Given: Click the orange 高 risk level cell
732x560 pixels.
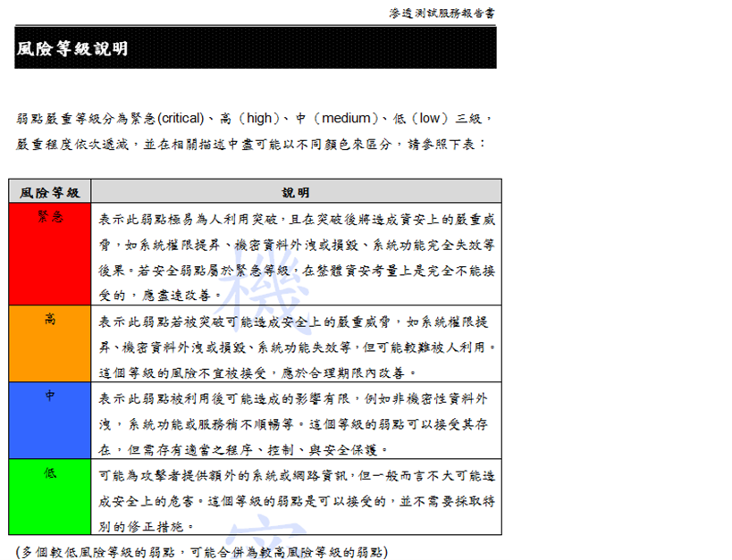Looking at the screenshot, I should coord(50,343).
